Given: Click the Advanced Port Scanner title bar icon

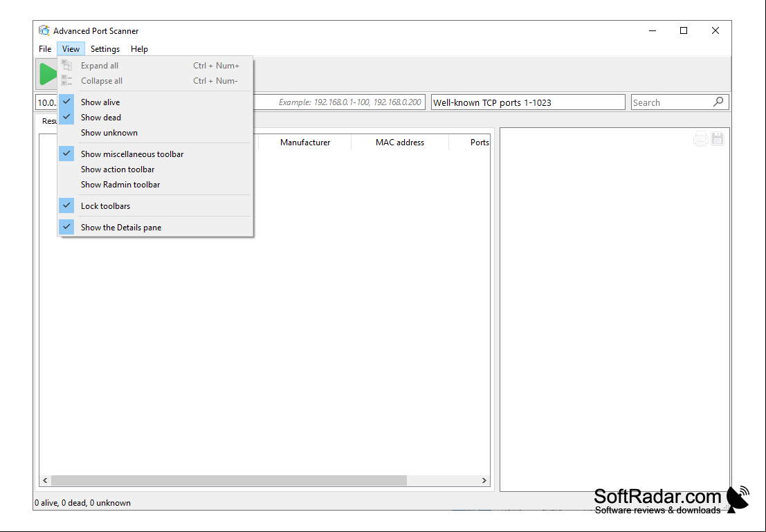Looking at the screenshot, I should click(44, 30).
